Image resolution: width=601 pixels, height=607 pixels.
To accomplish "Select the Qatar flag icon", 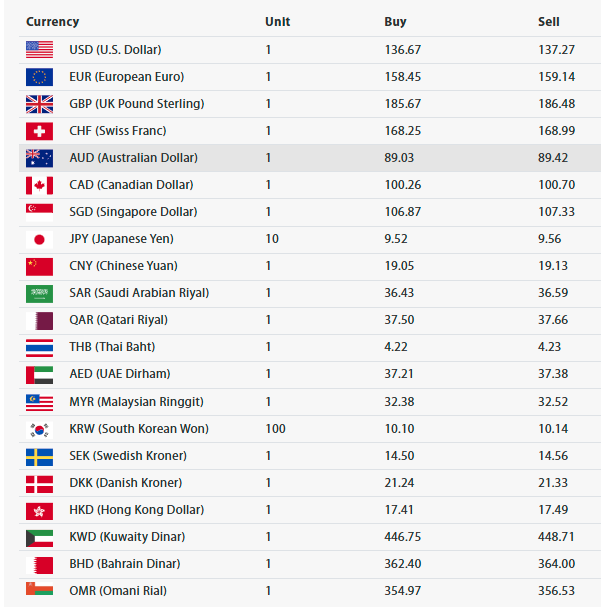I will pos(39,321).
